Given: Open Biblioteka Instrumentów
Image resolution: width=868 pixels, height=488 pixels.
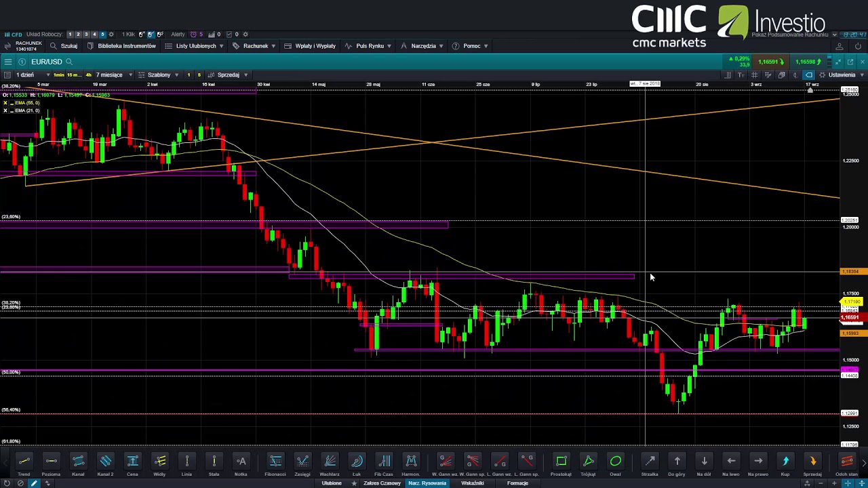Looking at the screenshot, I should [x=121, y=46].
